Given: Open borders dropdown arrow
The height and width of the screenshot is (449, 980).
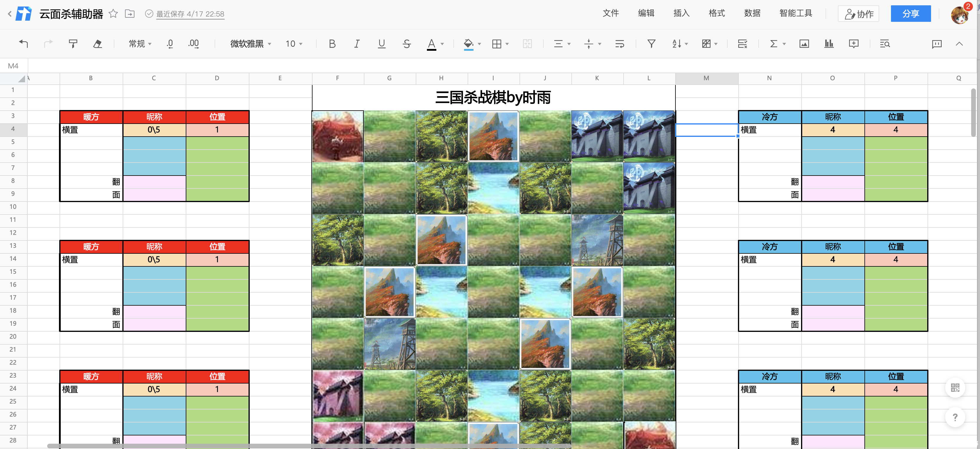Looking at the screenshot, I should pyautogui.click(x=507, y=44).
